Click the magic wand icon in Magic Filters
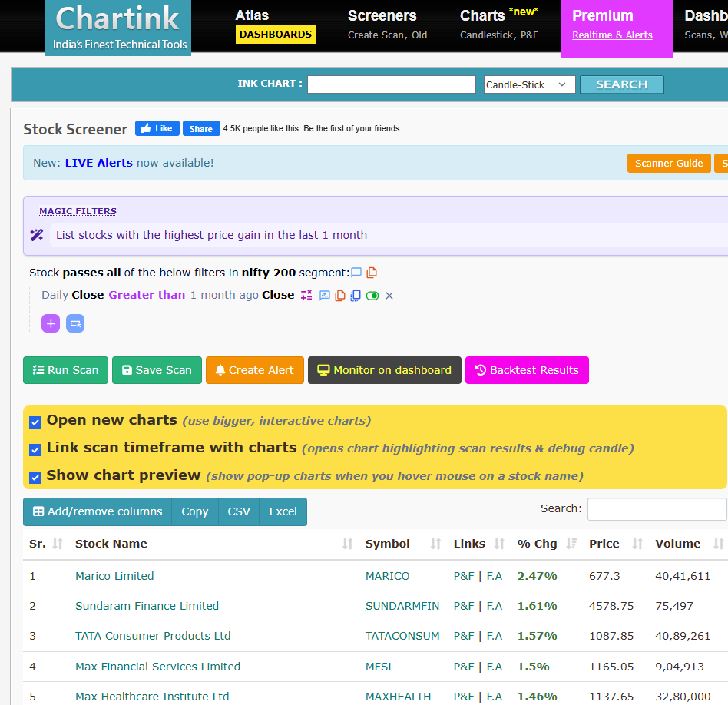Viewport: 728px width, 705px height. [37, 235]
